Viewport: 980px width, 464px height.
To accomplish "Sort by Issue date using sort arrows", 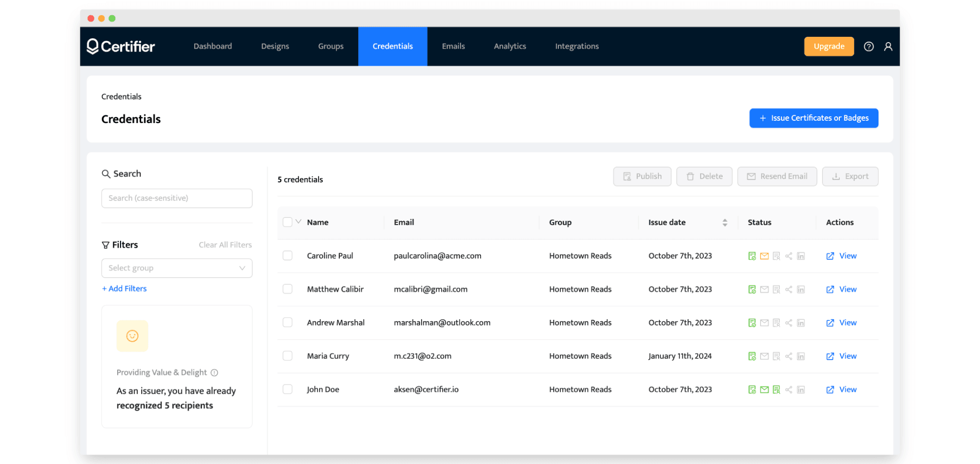I will pyautogui.click(x=725, y=223).
